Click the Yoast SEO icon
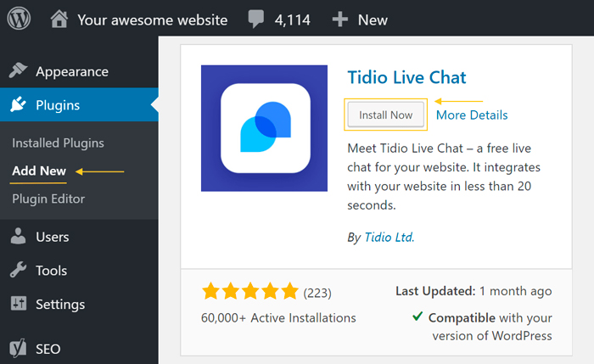The height and width of the screenshot is (364, 594). pos(18,348)
